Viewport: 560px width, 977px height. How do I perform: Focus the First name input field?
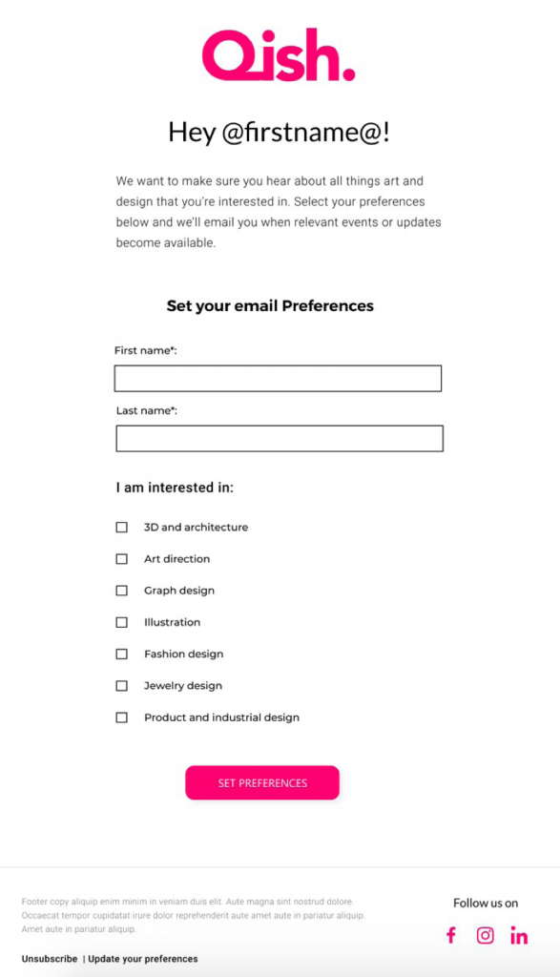tap(278, 378)
